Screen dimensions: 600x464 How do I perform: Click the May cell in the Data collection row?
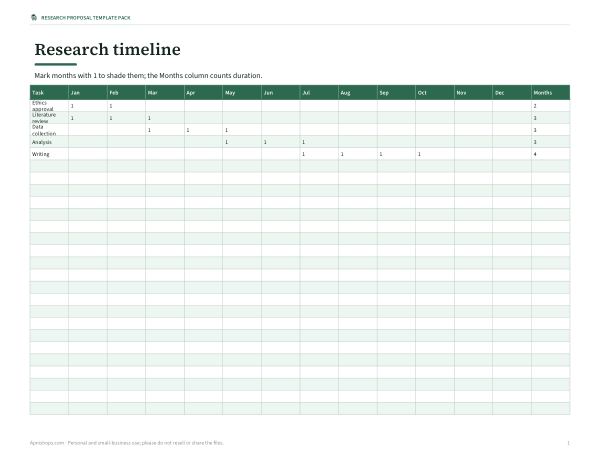242,130
